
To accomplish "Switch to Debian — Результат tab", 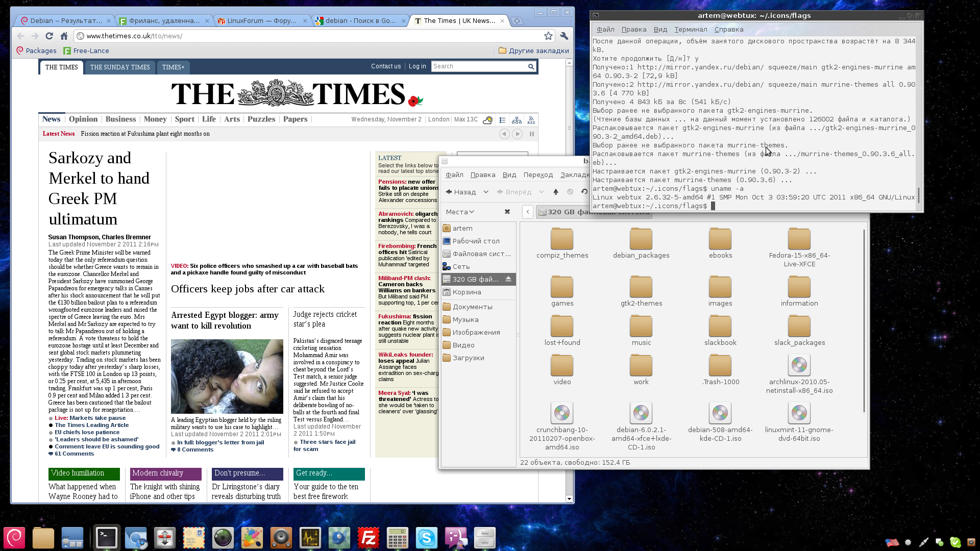I will pyautogui.click(x=65, y=21).
